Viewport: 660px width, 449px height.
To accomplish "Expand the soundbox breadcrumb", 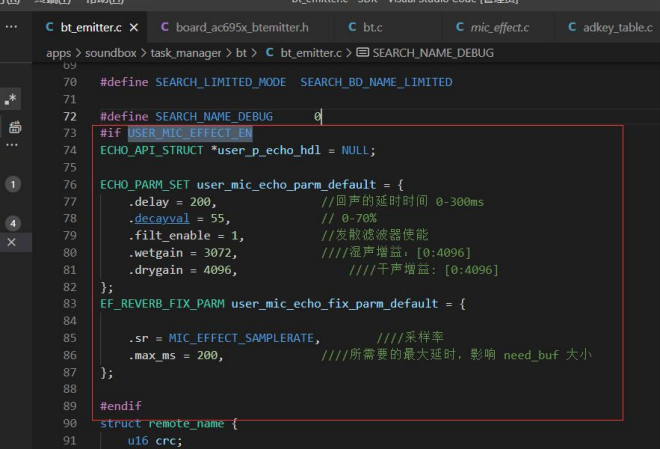I will pyautogui.click(x=110, y=53).
